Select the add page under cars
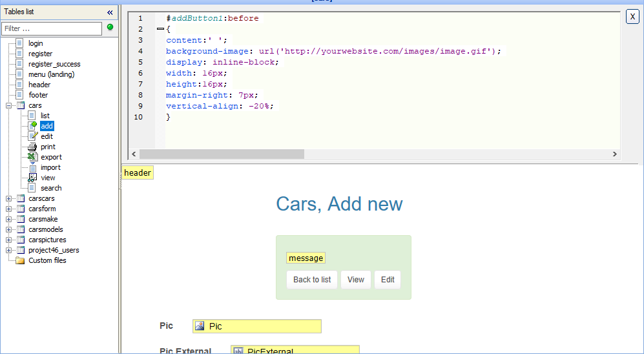The height and width of the screenshot is (354, 644). tap(47, 126)
